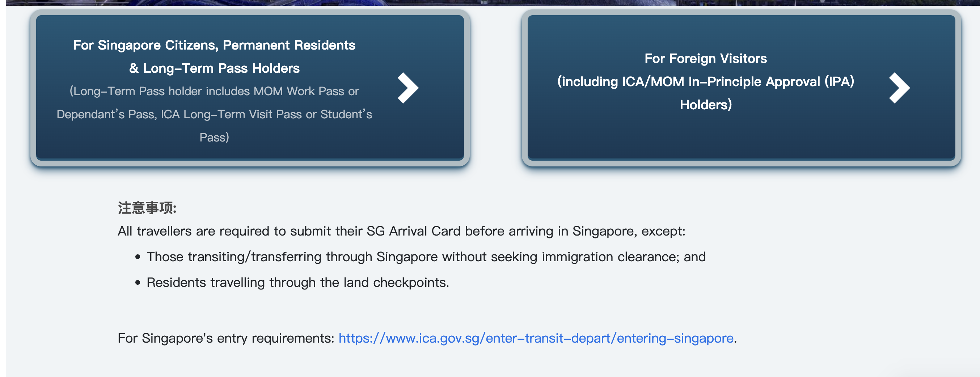Select "For Singapore Citizens, Permanent Residents" title
The width and height of the screenshot is (980, 377).
pyautogui.click(x=214, y=45)
